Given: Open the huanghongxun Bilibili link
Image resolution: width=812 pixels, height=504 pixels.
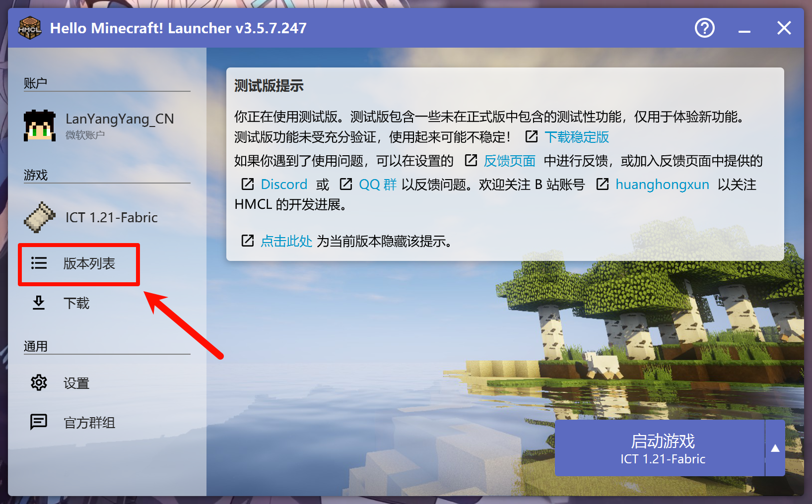Looking at the screenshot, I should 662,185.
